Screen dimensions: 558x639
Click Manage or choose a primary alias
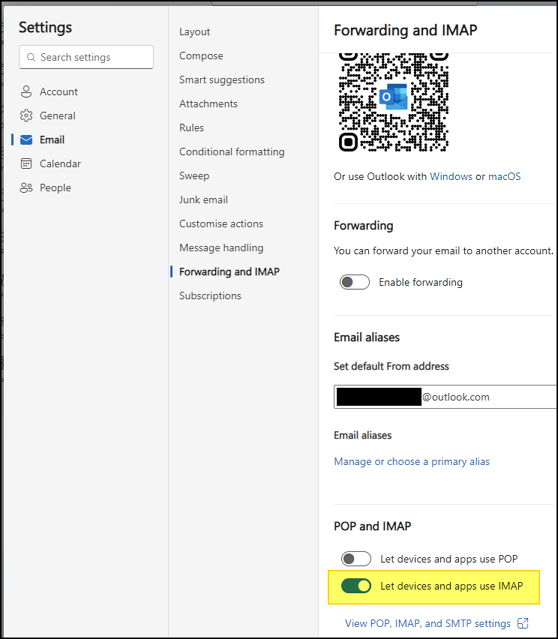412,462
